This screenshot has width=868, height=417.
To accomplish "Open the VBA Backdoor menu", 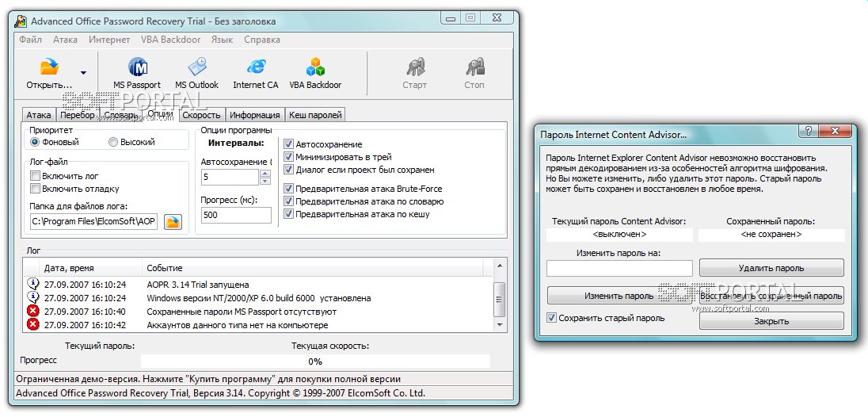I will pyautogui.click(x=170, y=40).
